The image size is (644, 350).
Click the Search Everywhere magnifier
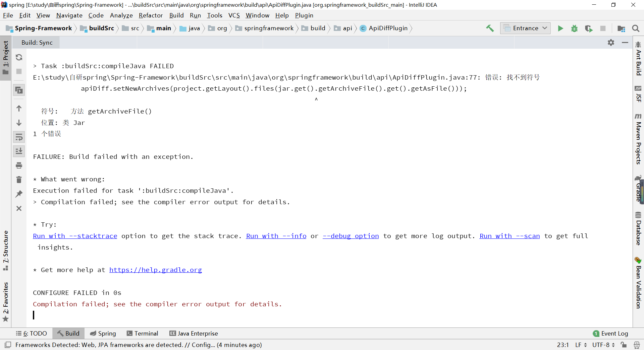click(x=636, y=28)
